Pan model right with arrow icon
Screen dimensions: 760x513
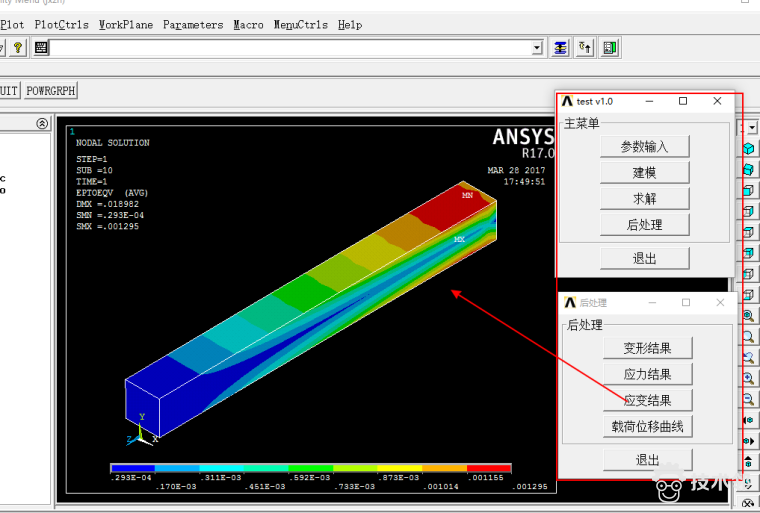coord(748,441)
